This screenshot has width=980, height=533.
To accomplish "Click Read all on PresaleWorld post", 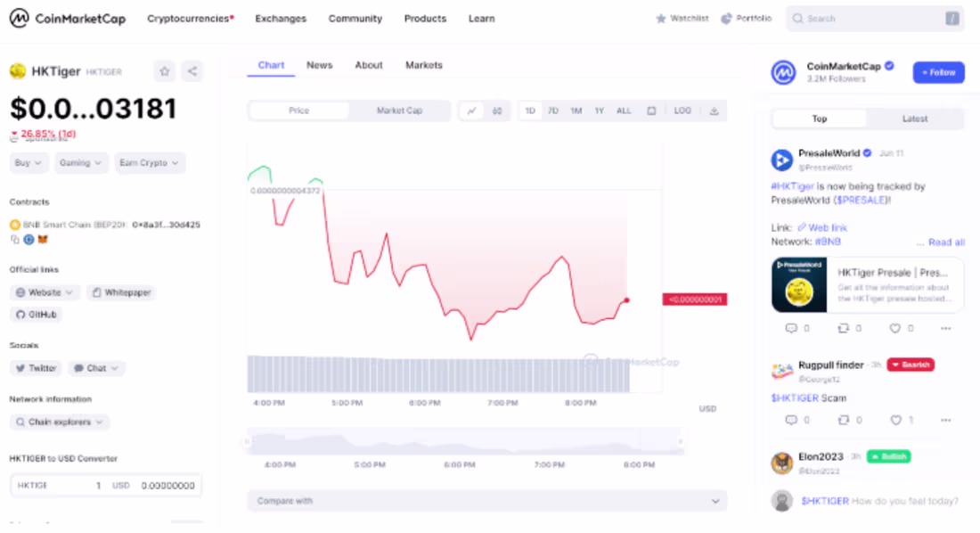I will pos(946,242).
